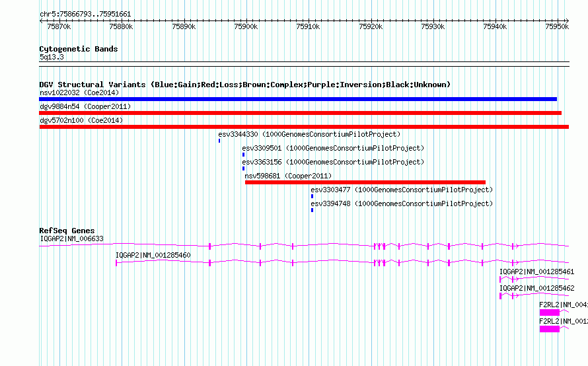The height and width of the screenshot is (366, 588).
Task: Click the esv3344330 variant label
Action: [309, 134]
